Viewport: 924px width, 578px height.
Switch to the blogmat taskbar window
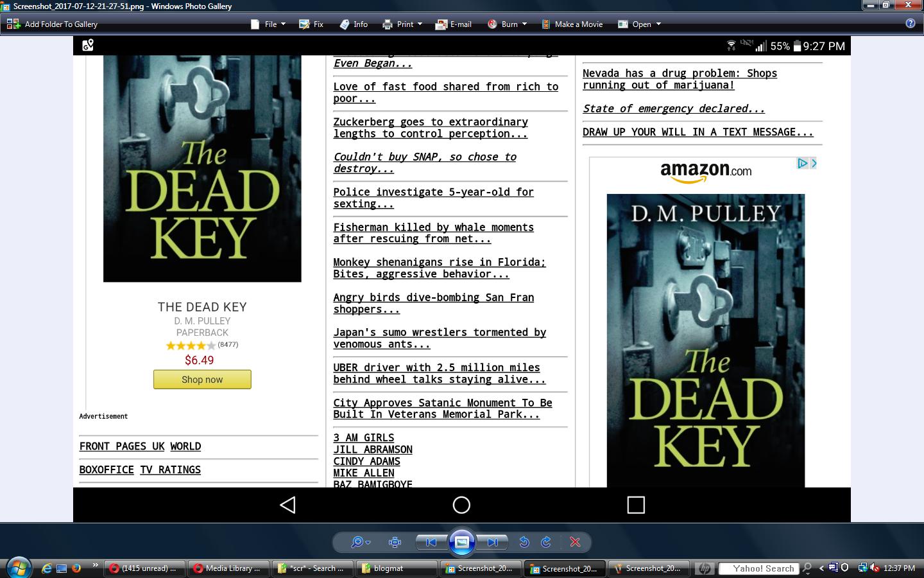[397, 568]
